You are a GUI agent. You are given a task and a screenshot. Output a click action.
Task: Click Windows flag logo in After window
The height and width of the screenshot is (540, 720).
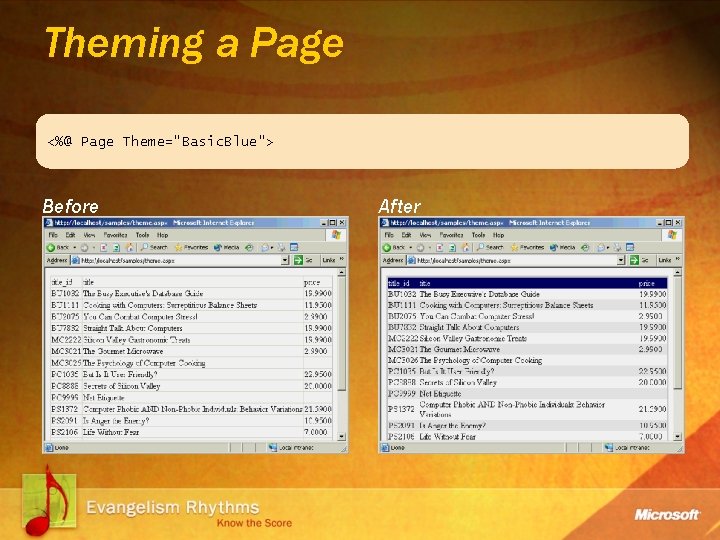[x=672, y=235]
